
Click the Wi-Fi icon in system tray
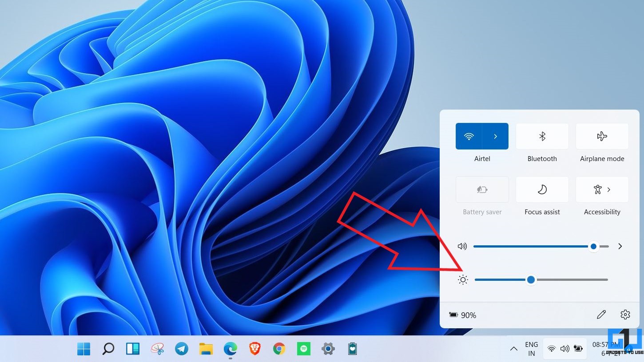552,349
